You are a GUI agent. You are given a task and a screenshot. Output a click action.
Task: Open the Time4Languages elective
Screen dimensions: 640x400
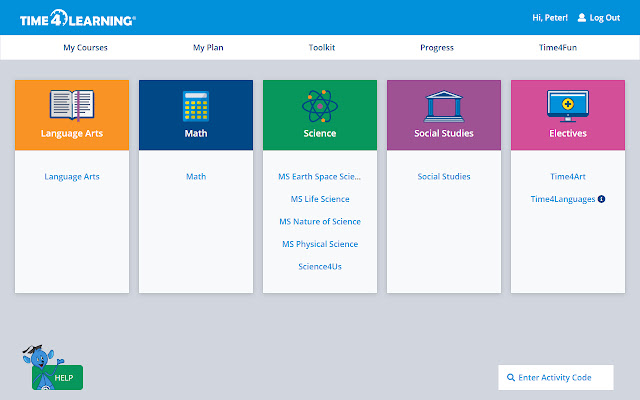point(563,199)
